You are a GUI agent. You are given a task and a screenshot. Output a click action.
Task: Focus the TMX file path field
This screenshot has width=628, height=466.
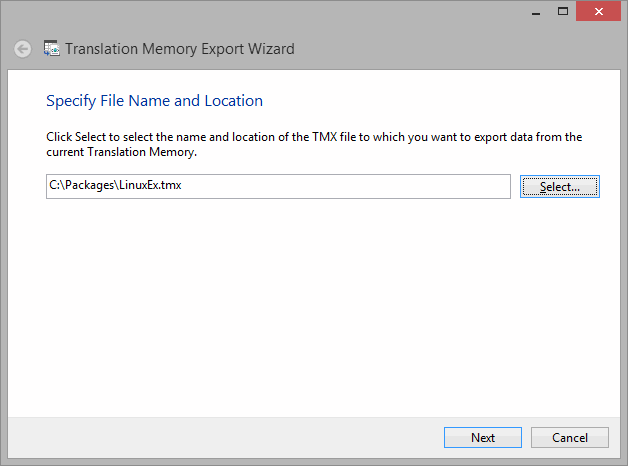click(x=278, y=186)
